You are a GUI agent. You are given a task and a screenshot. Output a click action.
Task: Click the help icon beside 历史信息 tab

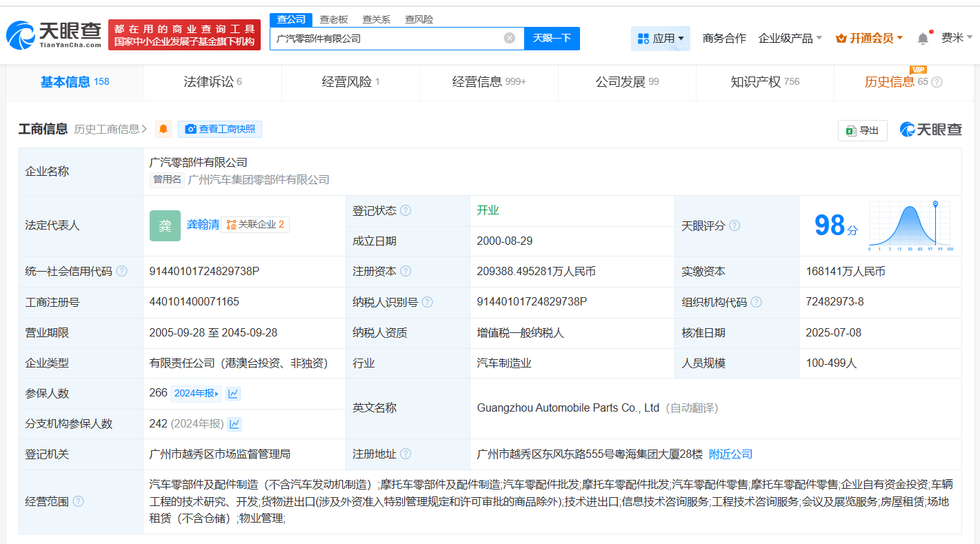pos(937,82)
